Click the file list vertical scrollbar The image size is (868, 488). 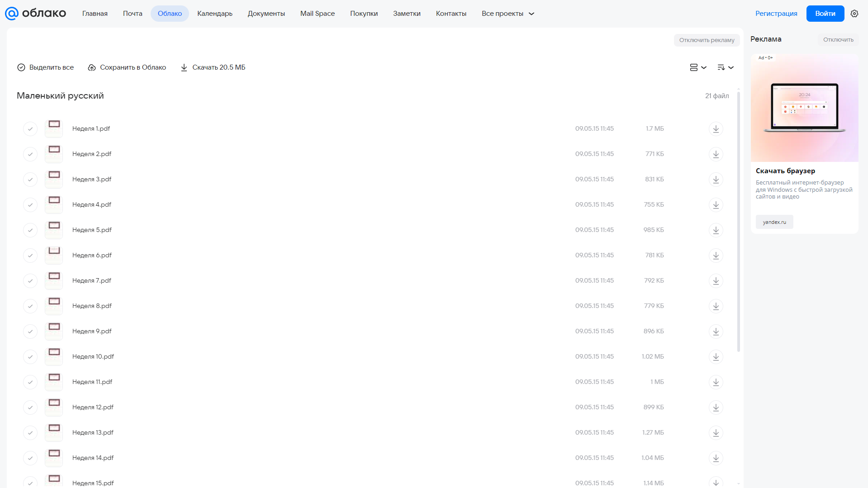[738, 222]
